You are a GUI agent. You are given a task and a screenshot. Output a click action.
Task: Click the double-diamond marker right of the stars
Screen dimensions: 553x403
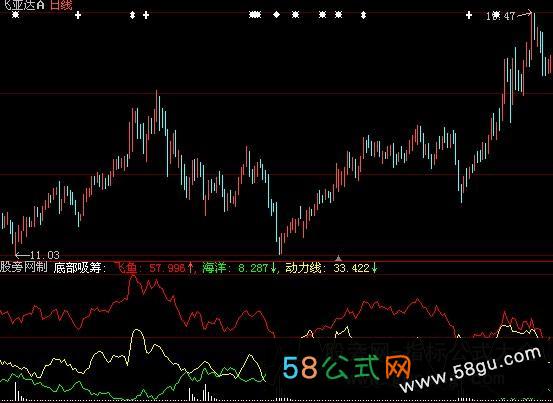[x=364, y=15]
